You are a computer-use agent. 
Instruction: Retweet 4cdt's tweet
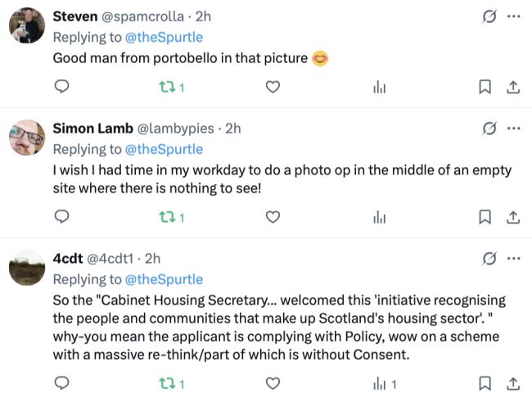point(166,383)
